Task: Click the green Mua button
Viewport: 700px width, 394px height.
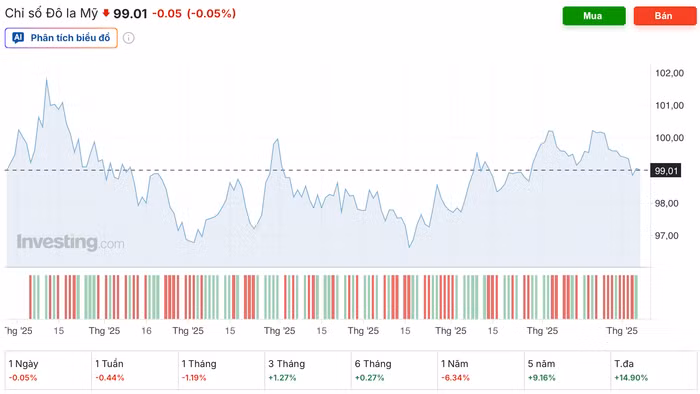Action: click(594, 16)
